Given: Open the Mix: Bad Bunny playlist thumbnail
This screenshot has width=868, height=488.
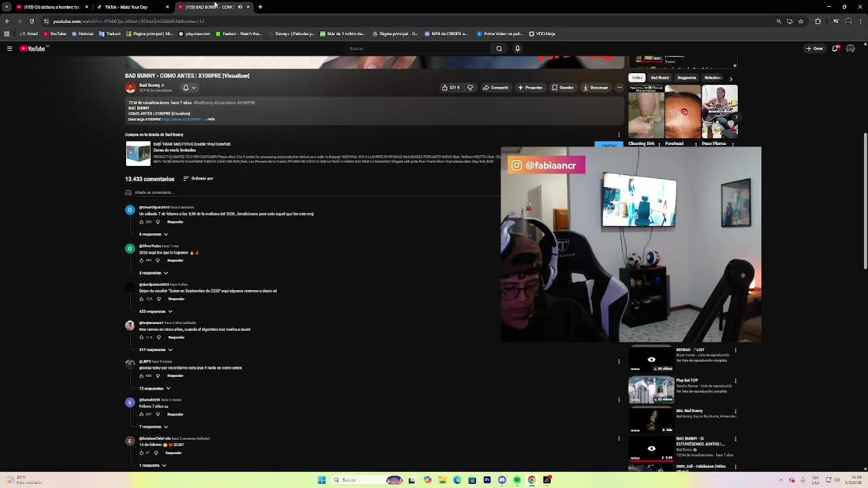Looking at the screenshot, I should tap(651, 420).
